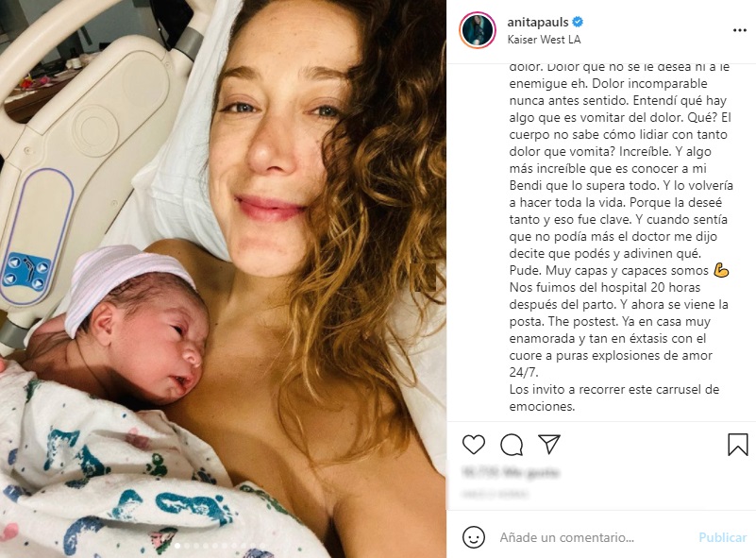
Task: Click the blurred post date text
Action: coord(496,494)
